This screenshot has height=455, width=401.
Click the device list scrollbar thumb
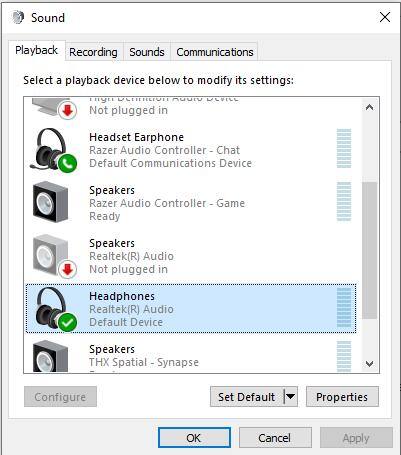369,250
